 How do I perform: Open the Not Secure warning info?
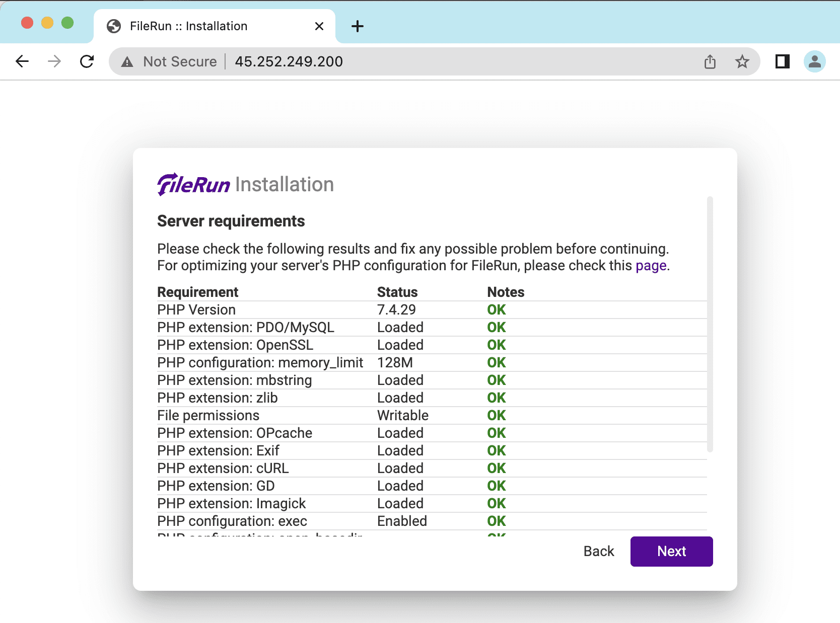coord(169,61)
